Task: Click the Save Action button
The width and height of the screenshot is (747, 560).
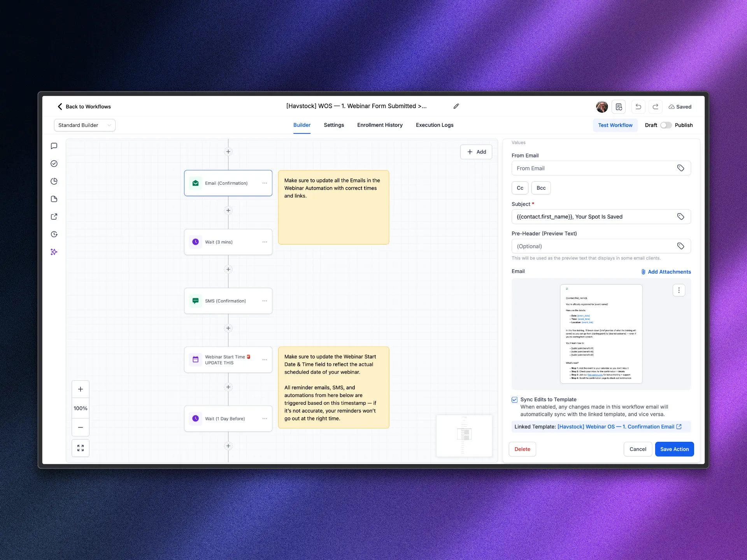Action: (674, 449)
